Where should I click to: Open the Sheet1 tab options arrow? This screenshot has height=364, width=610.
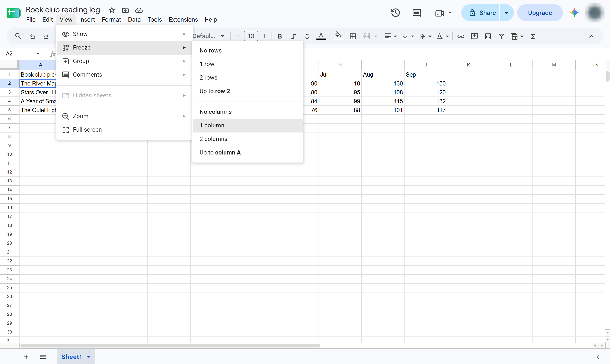click(x=89, y=357)
